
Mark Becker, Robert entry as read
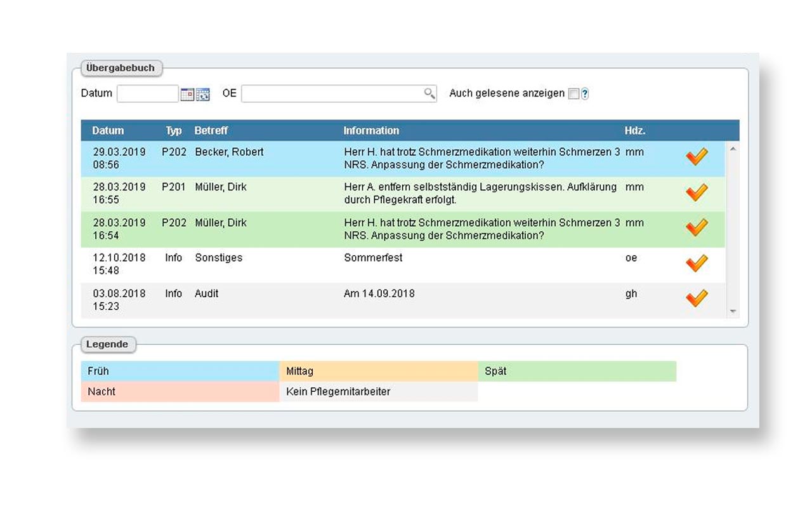pyautogui.click(x=697, y=157)
